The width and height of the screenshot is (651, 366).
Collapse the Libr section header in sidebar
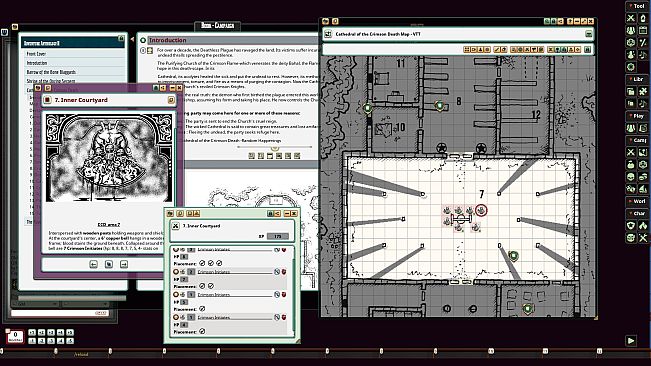coord(638,79)
